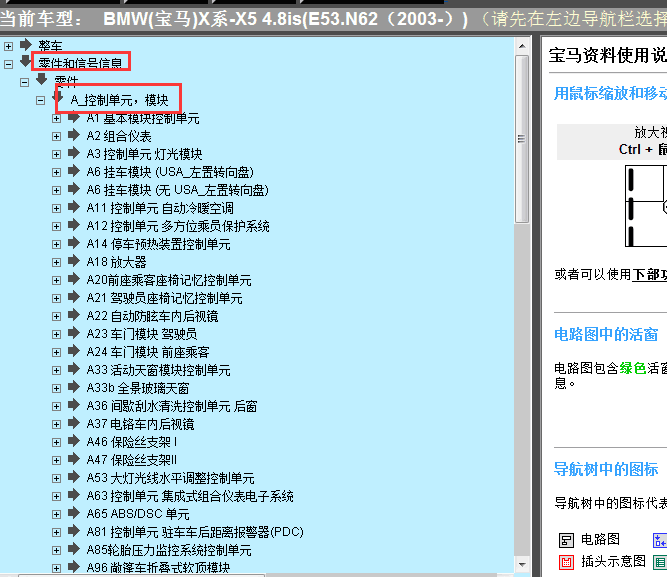This screenshot has width=667, height=577.
Task: Click scroll-up arrow of navigation tree scrollbar
Action: point(522,46)
